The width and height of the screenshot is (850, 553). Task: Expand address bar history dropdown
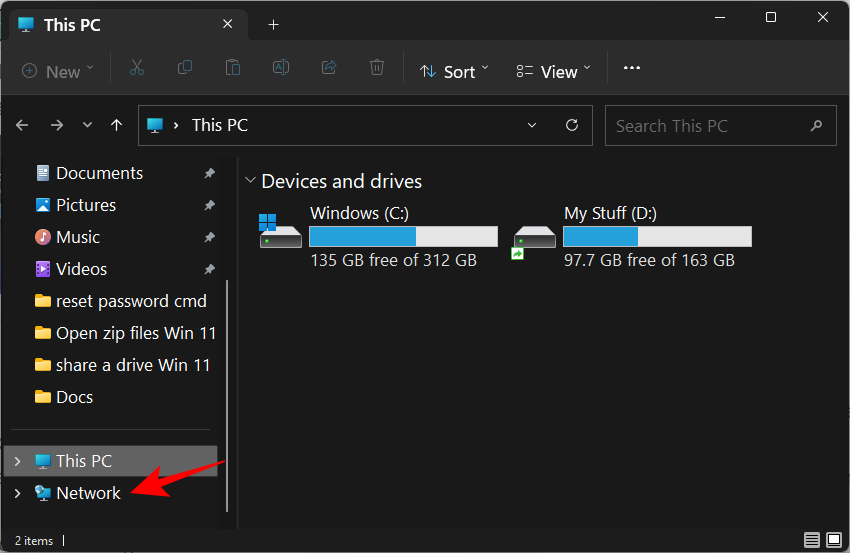point(532,125)
